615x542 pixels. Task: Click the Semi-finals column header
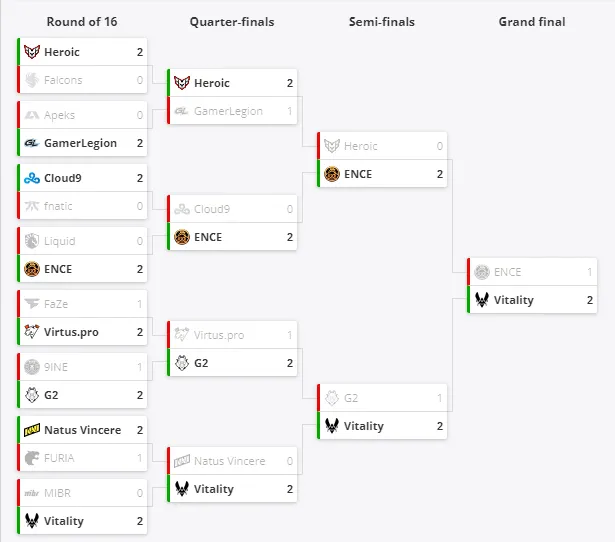(382, 22)
